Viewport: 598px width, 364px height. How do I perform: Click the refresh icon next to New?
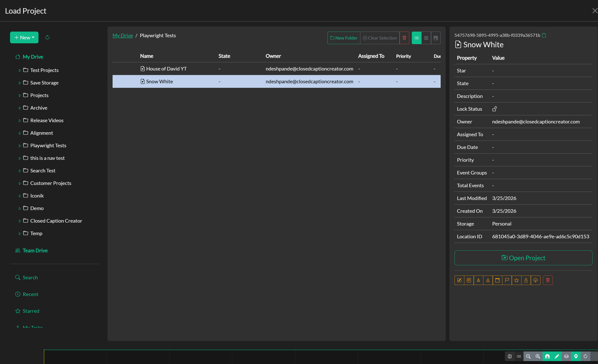(47, 37)
